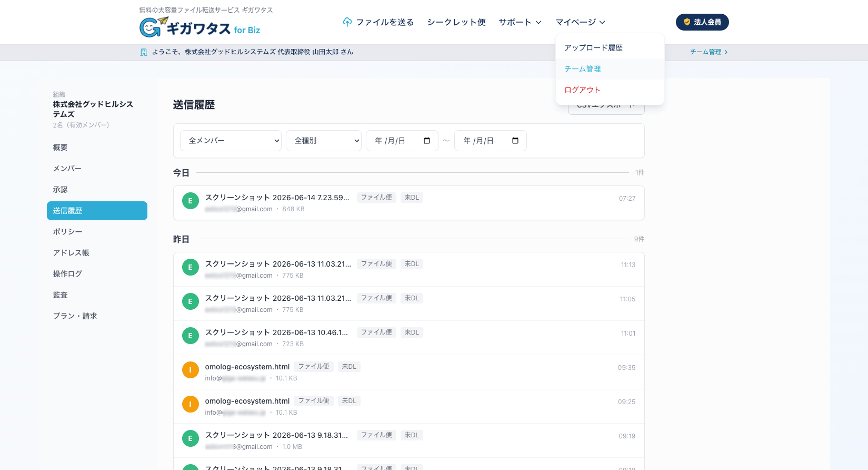This screenshot has width=868, height=470.
Task: Click the 848 KB file size text
Action: [x=293, y=209]
